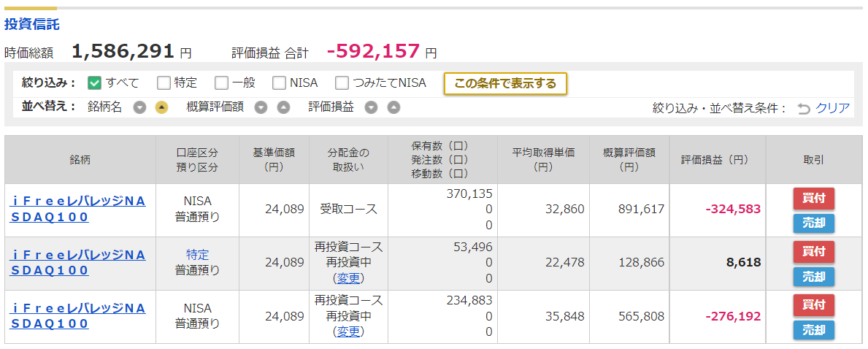This screenshot has height=349, width=868.
Task: Click the クリア undo arrow icon
Action: coord(803,109)
